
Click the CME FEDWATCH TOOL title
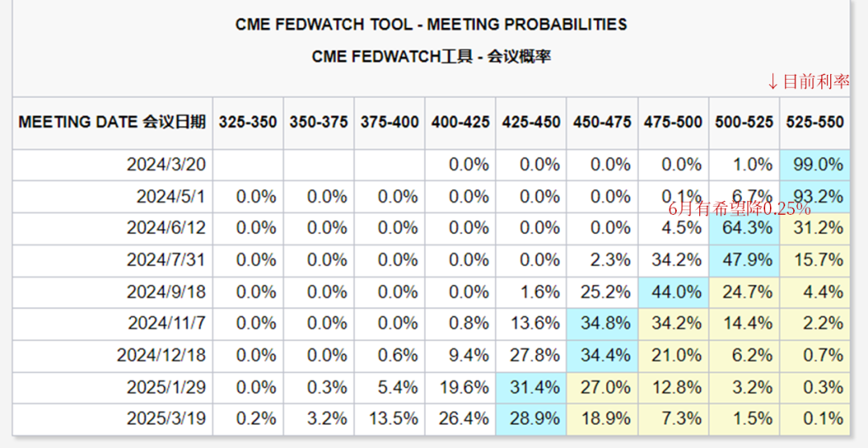(x=432, y=24)
